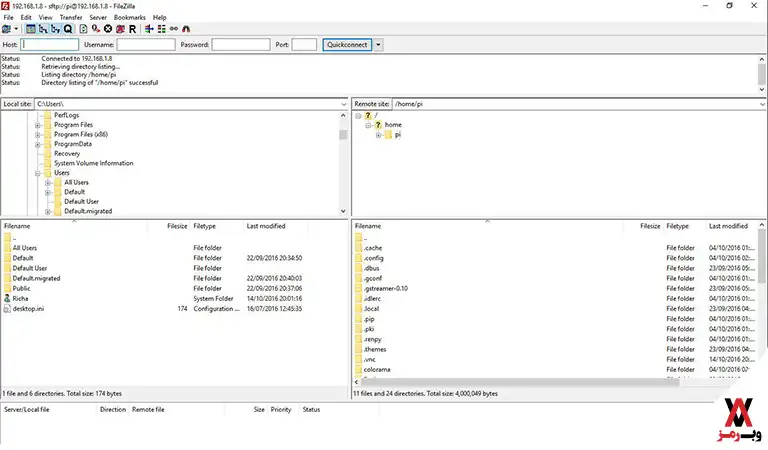Open the Local site path dropdown
The width and height of the screenshot is (768, 450).
tap(343, 104)
